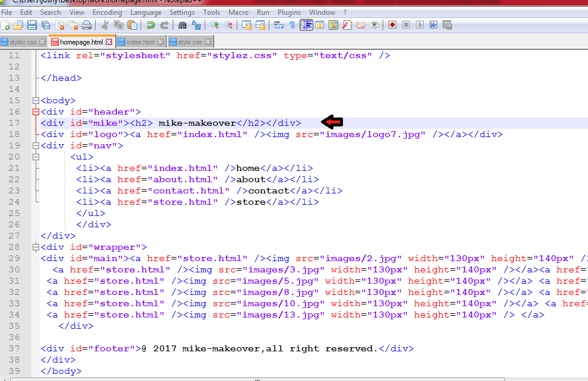588x381 pixels.
Task: Play the recorded macro
Action: (x=419, y=25)
